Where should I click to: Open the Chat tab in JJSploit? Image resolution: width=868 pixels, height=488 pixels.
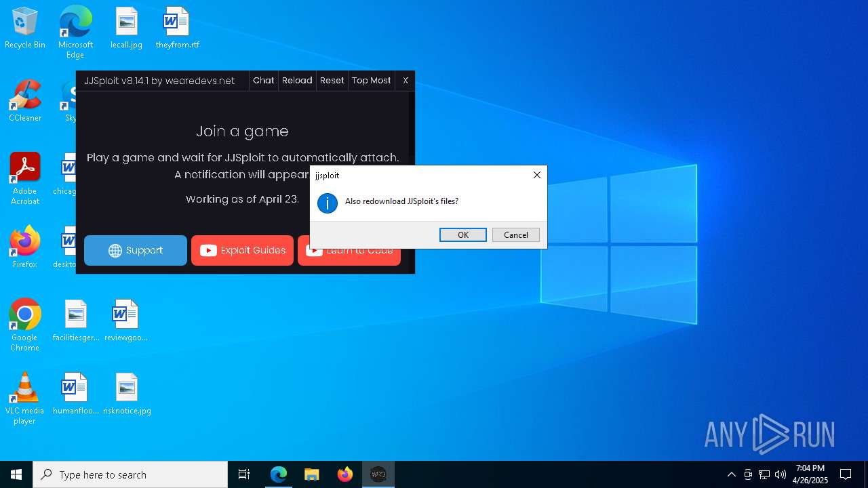click(264, 80)
